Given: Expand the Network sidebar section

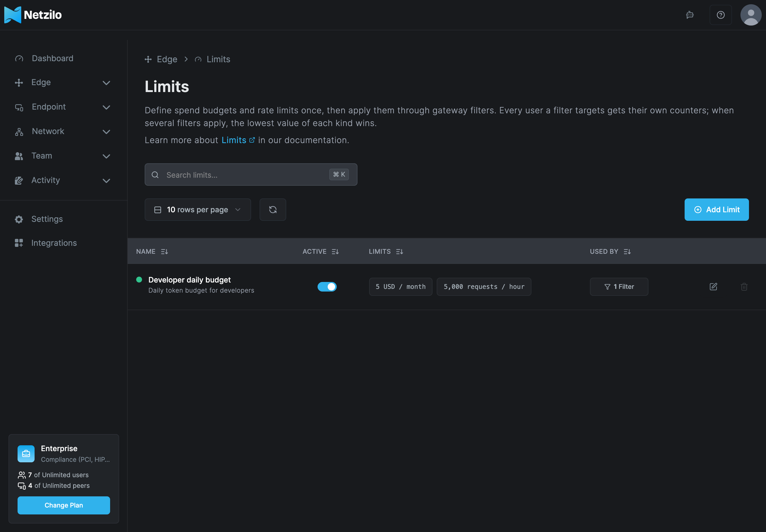Looking at the screenshot, I should pos(63,131).
